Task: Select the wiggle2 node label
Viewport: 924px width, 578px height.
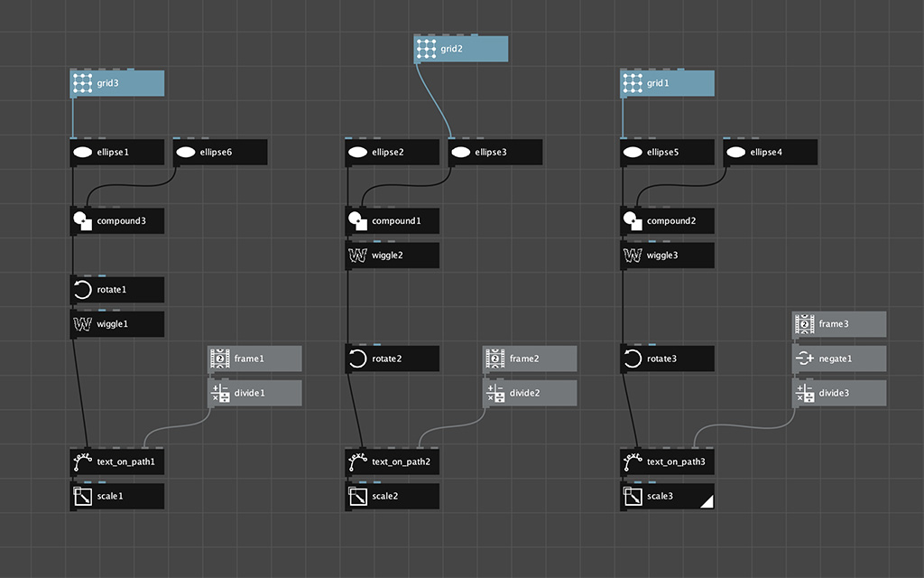Action: tap(387, 256)
